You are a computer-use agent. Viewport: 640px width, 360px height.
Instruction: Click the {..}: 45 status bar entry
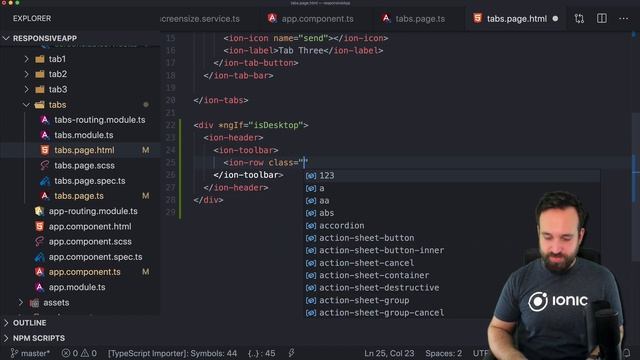click(x=261, y=353)
